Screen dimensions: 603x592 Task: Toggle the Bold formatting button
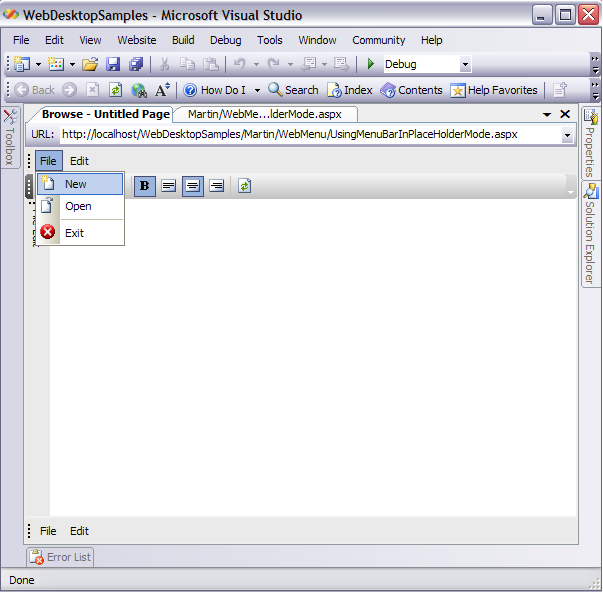click(x=145, y=186)
